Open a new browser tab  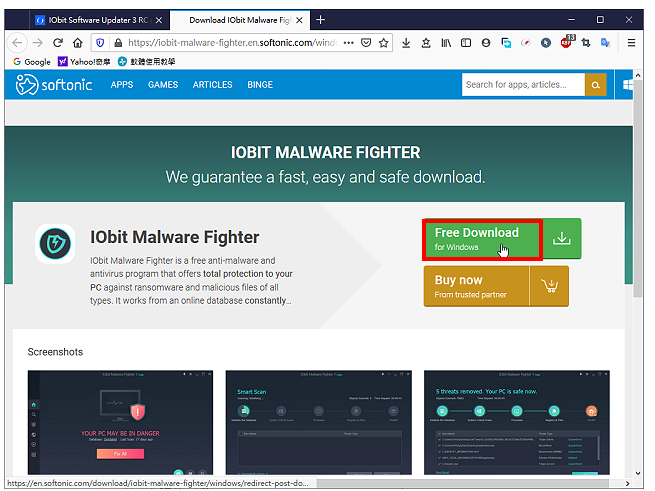tap(320, 20)
